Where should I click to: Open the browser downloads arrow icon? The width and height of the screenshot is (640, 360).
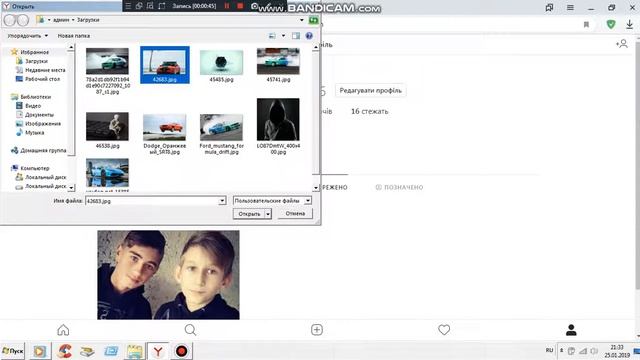click(629, 24)
